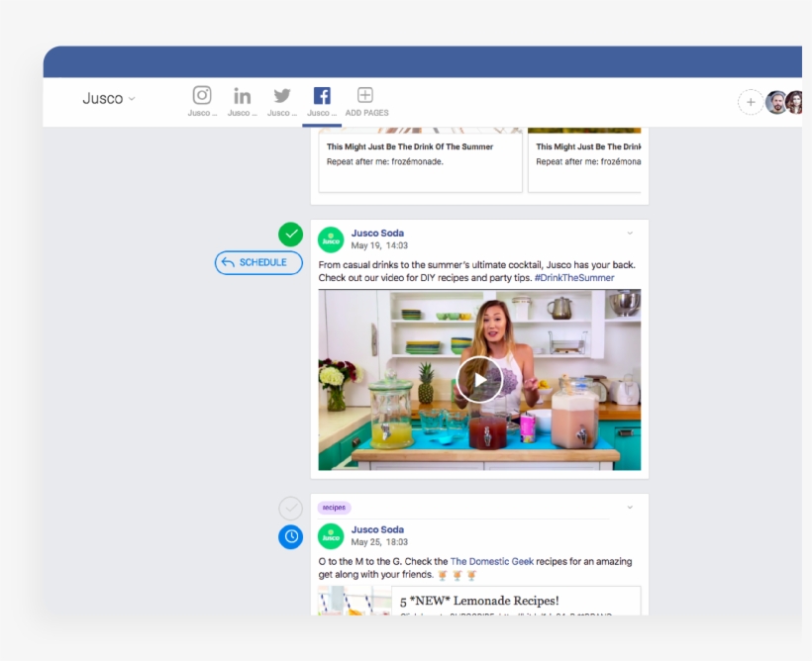
Task: Toggle the green approval checkmark on the video post
Action: pyautogui.click(x=290, y=235)
